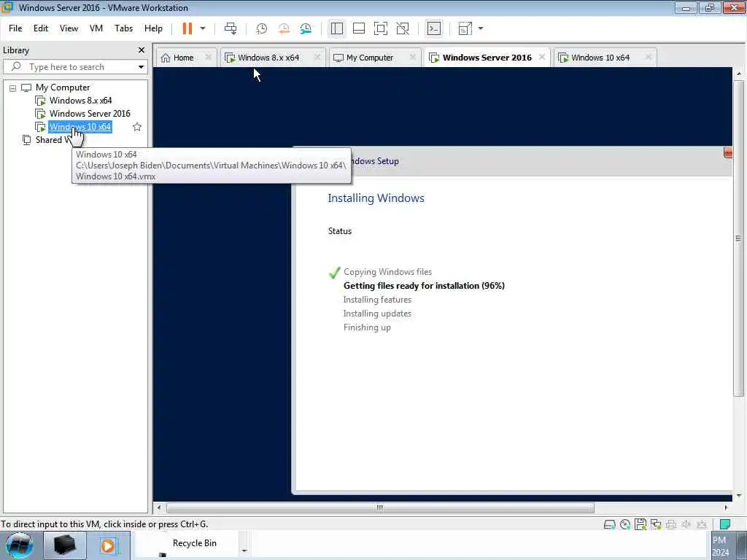Click the Unity mode toolbar icon
Screen dimensions: 747x560
coord(403,28)
